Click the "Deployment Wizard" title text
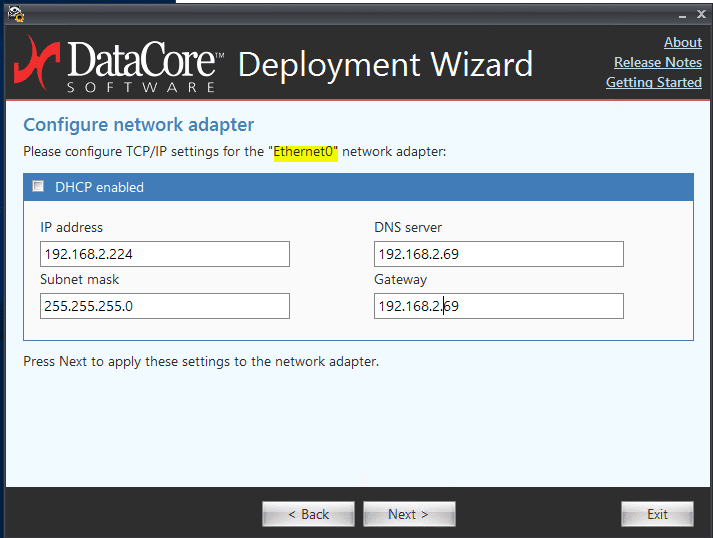 pos(385,64)
